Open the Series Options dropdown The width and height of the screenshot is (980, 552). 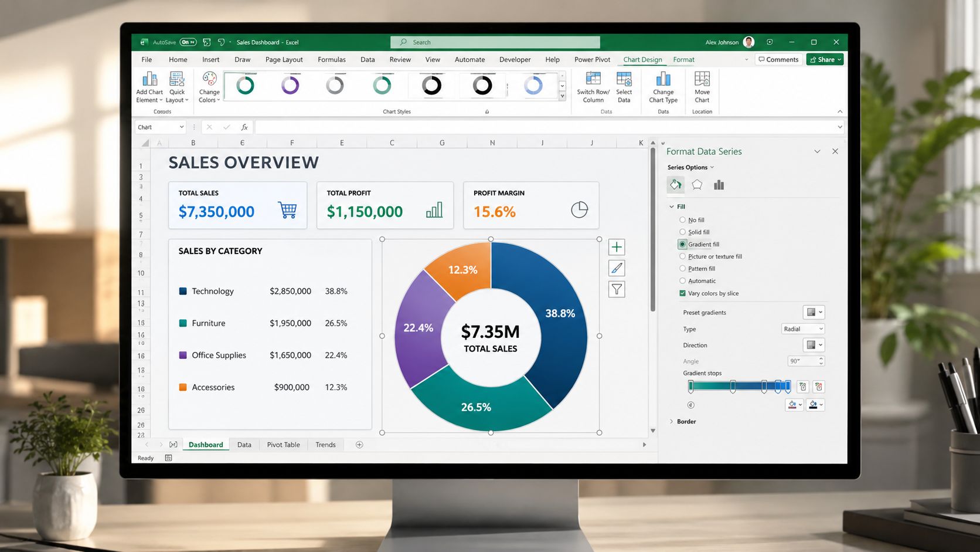point(690,167)
